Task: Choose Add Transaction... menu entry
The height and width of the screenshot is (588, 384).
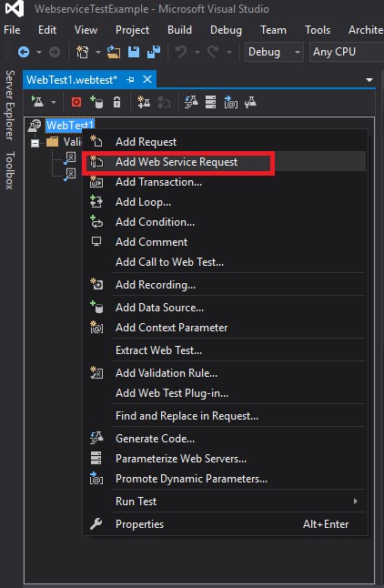Action: (224, 182)
